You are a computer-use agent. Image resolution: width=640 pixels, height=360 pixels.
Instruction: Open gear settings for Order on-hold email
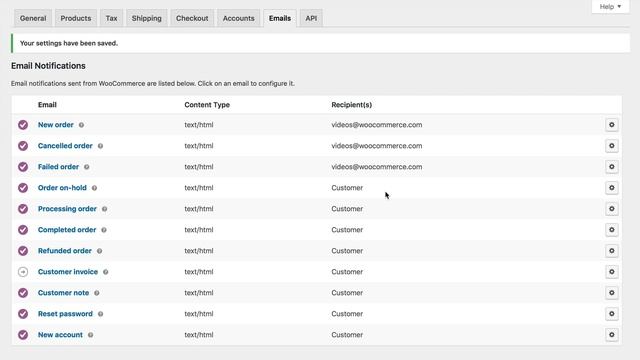click(x=611, y=188)
